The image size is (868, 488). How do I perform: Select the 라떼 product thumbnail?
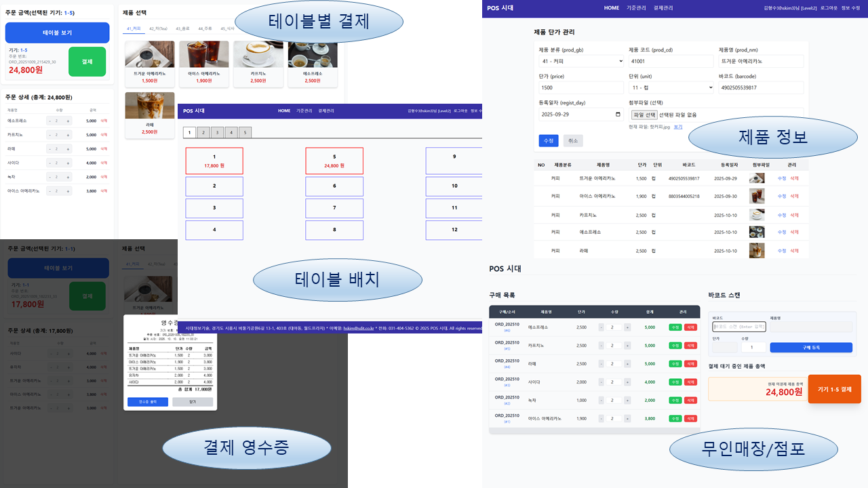click(x=150, y=105)
